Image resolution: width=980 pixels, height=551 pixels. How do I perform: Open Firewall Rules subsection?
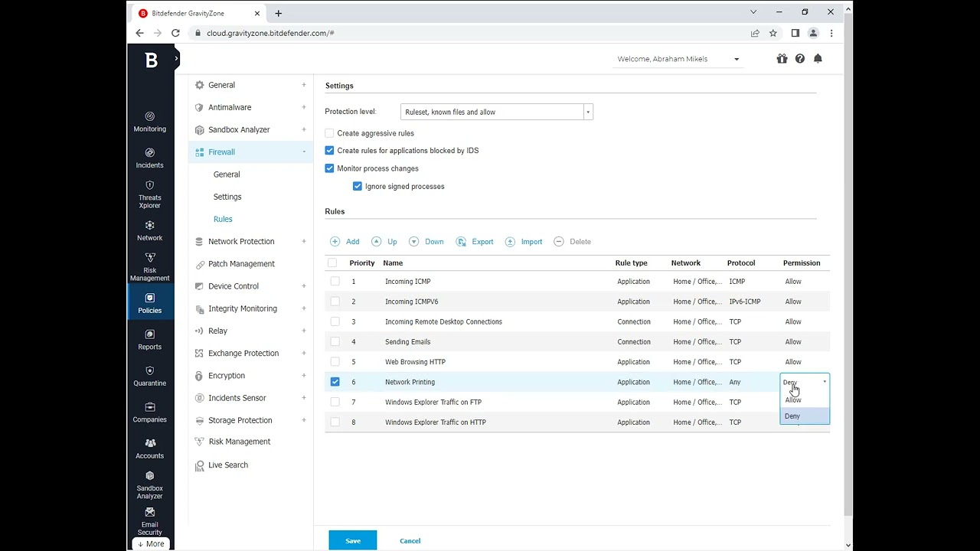[x=223, y=219]
